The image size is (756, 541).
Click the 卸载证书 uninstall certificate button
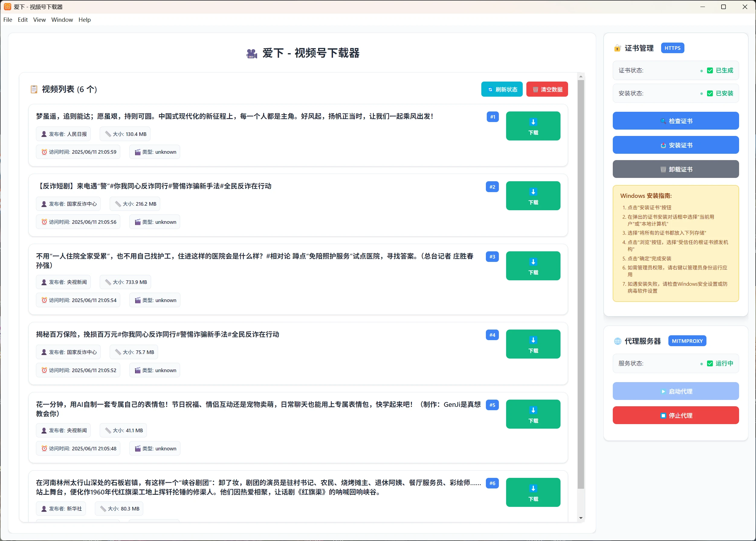point(676,169)
